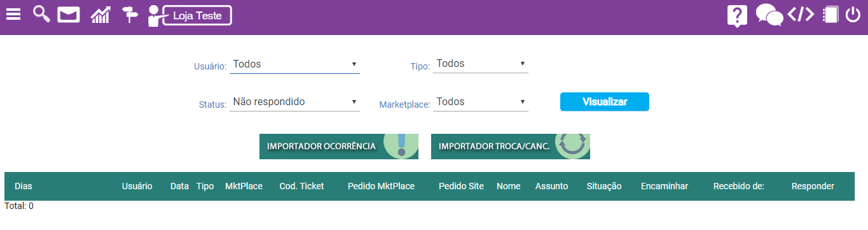
Task: Open the chat bubbles icon
Action: (769, 15)
